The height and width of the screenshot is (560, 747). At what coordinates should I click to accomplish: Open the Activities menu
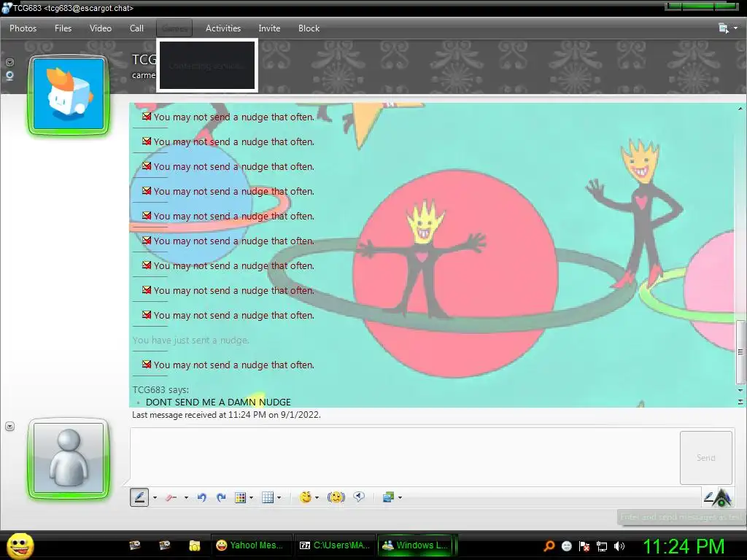coord(223,28)
